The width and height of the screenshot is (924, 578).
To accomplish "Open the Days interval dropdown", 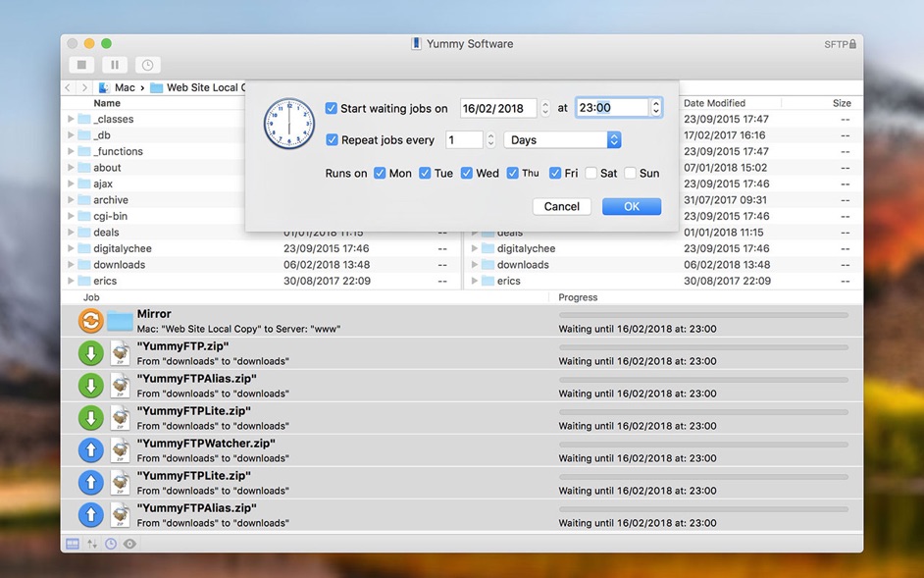I will coord(563,139).
